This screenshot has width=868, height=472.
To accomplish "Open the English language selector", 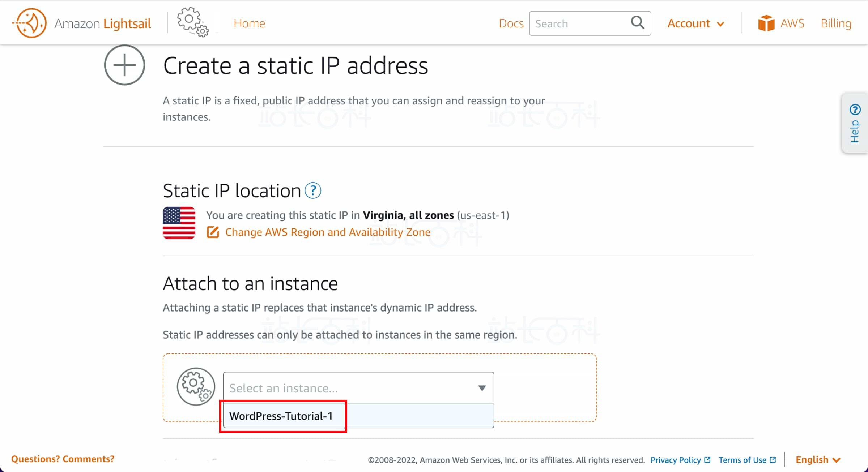I will (x=817, y=459).
